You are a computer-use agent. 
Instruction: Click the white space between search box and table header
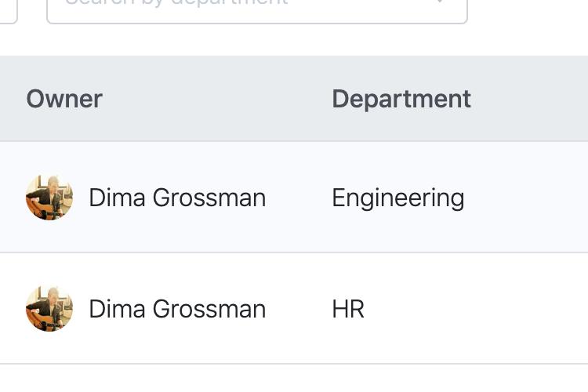coord(294,40)
